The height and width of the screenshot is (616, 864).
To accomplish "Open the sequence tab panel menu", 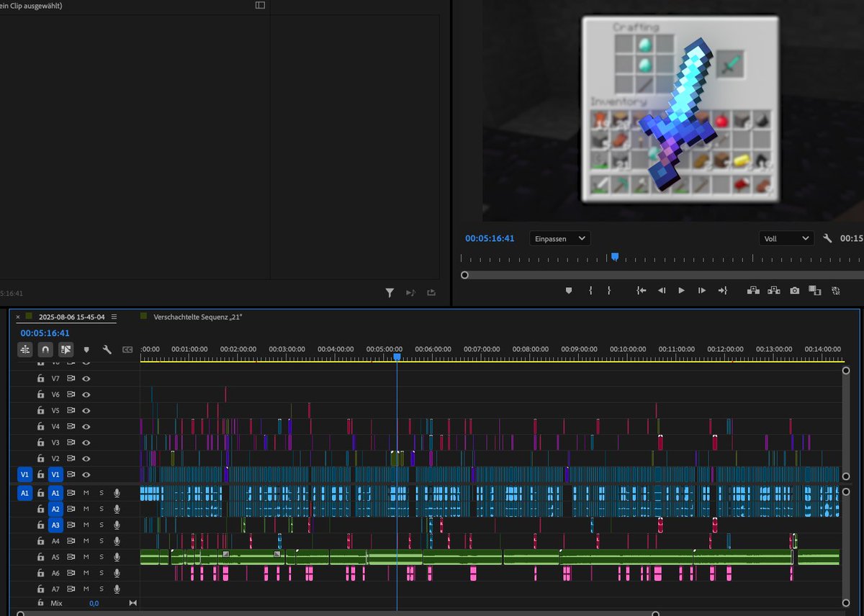I will coord(114,317).
